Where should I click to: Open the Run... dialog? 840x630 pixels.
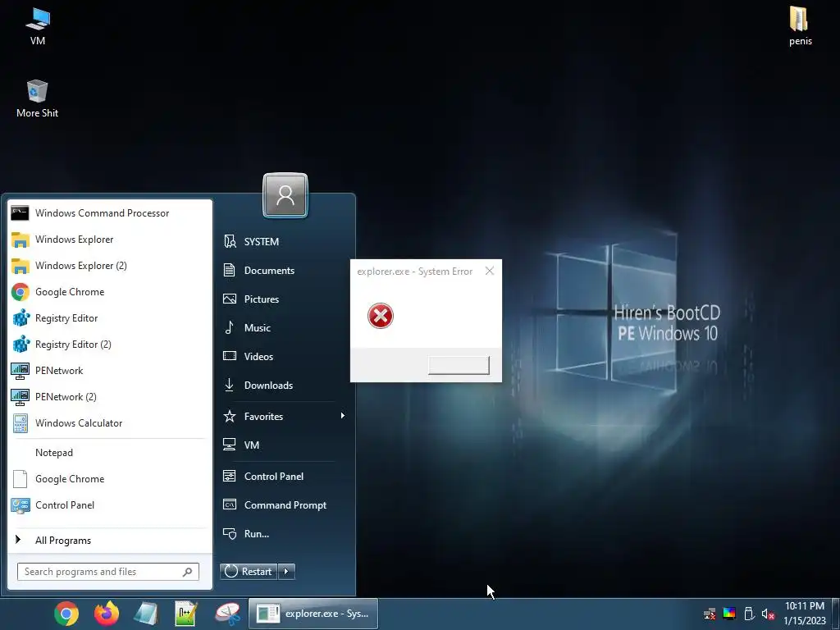pyautogui.click(x=284, y=533)
